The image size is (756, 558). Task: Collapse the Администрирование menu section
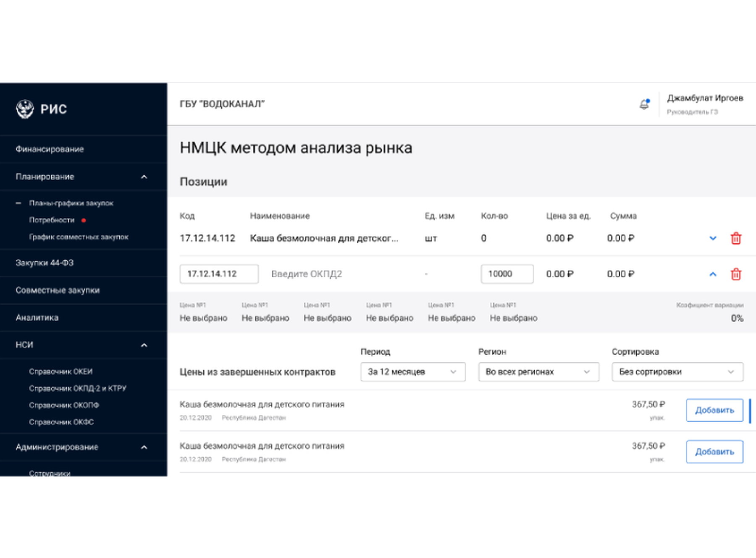tap(144, 447)
